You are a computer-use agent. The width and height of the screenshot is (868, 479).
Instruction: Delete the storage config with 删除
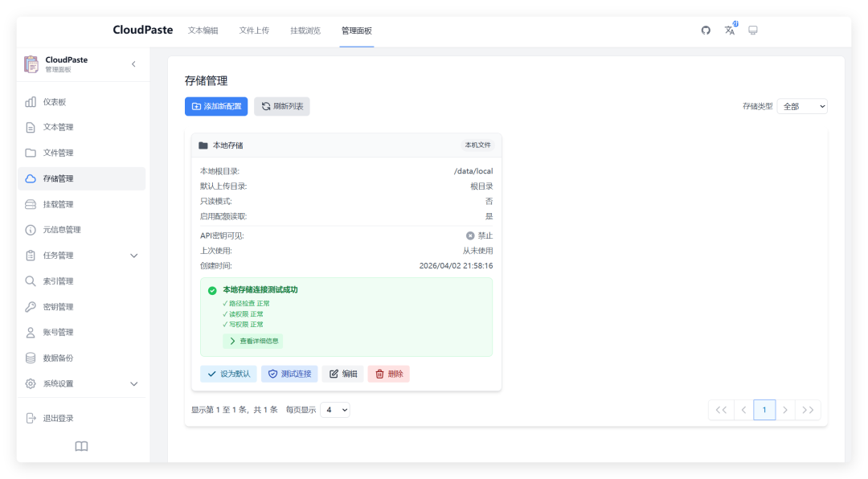(x=388, y=374)
